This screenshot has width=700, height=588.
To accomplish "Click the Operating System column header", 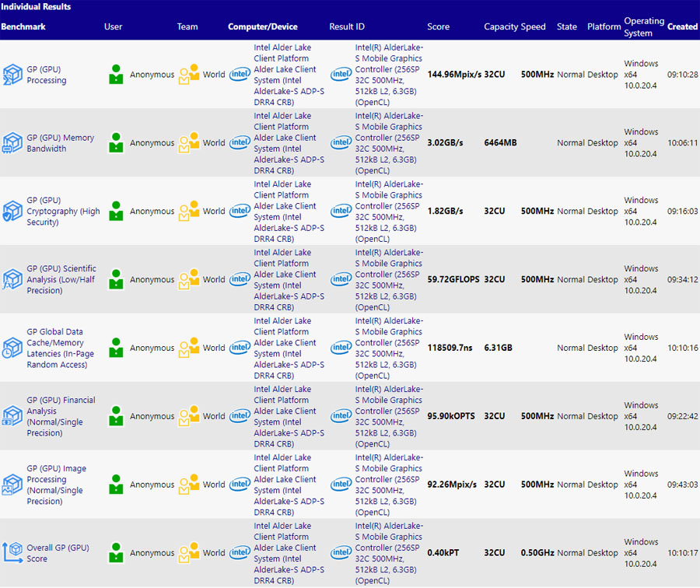I will coord(644,26).
